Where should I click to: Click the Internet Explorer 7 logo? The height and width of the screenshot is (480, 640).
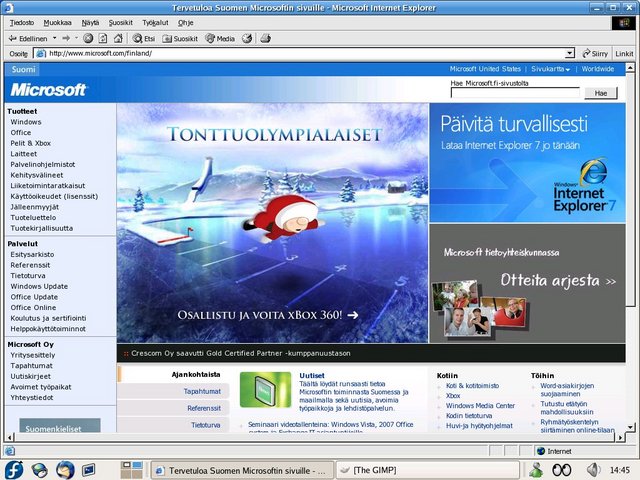[x=584, y=186]
